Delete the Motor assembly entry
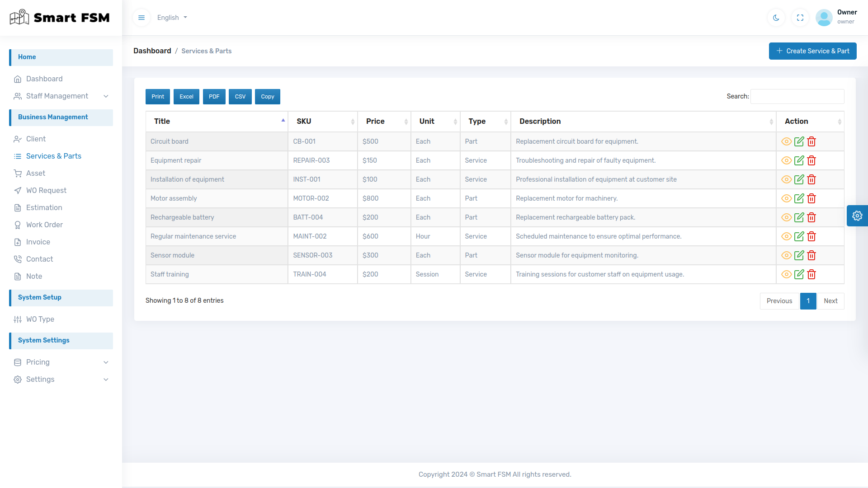The image size is (868, 488). tap(811, 198)
